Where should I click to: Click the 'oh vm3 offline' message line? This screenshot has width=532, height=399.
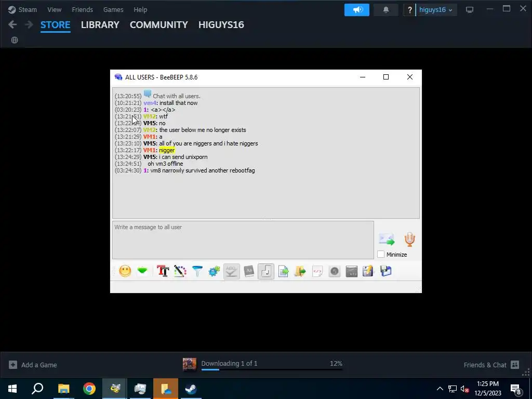tap(165, 164)
